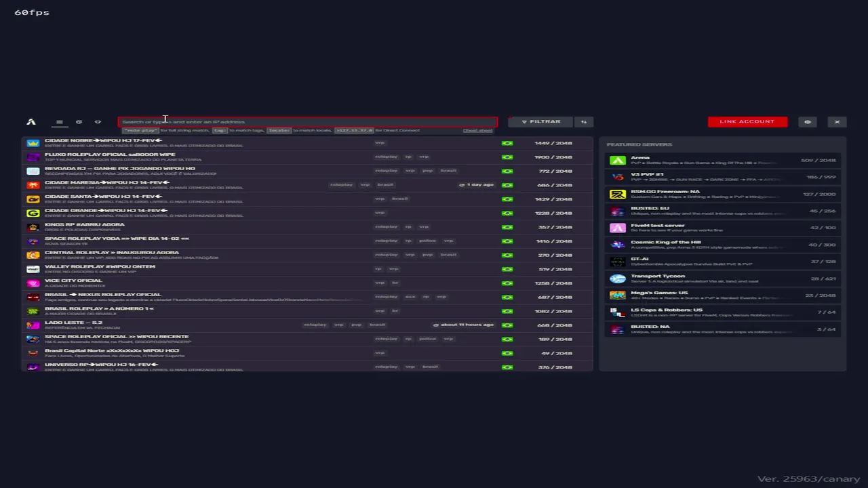The width and height of the screenshot is (868, 488).
Task: Click the FiveM home logo
Action: pos(31,122)
